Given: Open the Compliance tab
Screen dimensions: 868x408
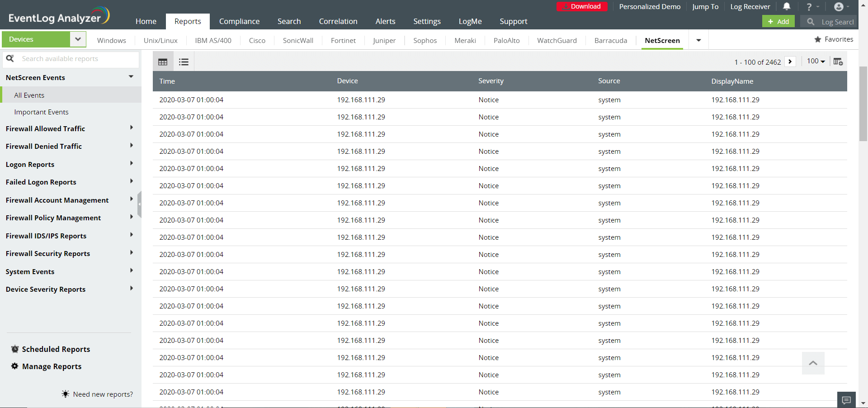Looking at the screenshot, I should (x=240, y=21).
